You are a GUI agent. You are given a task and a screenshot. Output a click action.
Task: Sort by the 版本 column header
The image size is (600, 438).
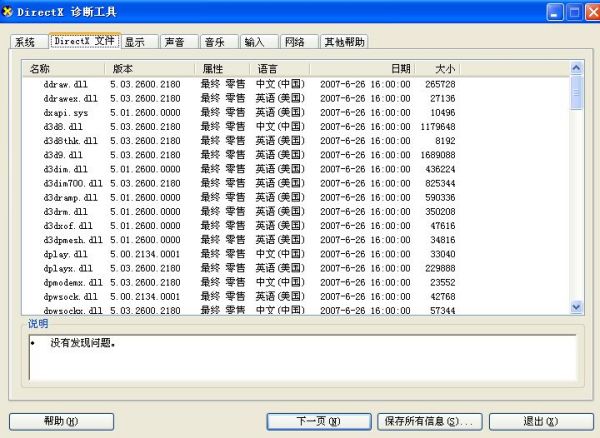150,69
